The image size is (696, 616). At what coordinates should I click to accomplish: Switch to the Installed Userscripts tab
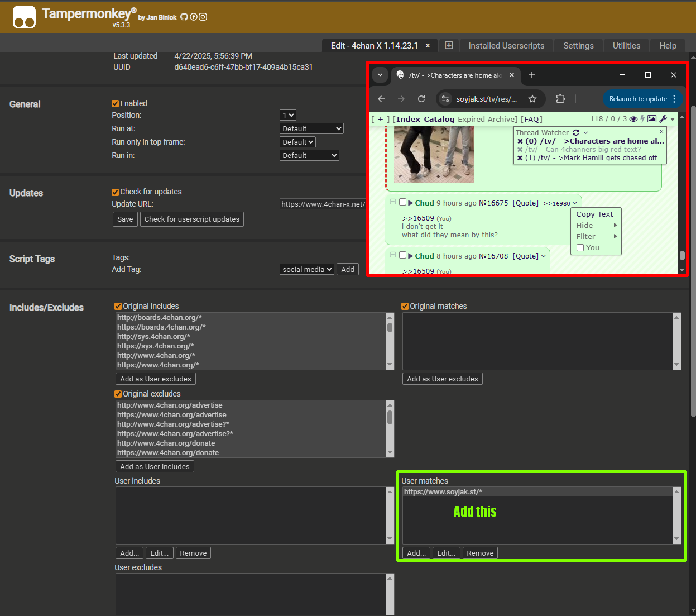pos(506,46)
